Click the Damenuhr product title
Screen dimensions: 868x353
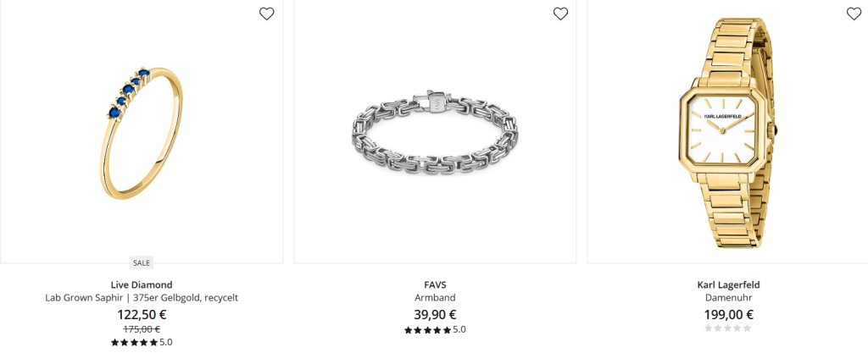728,298
